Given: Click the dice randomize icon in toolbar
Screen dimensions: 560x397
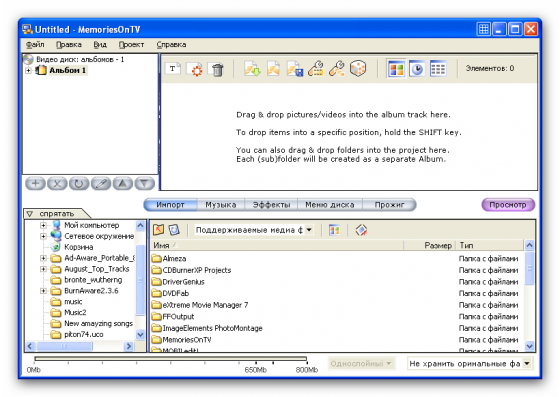Looking at the screenshot, I should pyautogui.click(x=358, y=69).
